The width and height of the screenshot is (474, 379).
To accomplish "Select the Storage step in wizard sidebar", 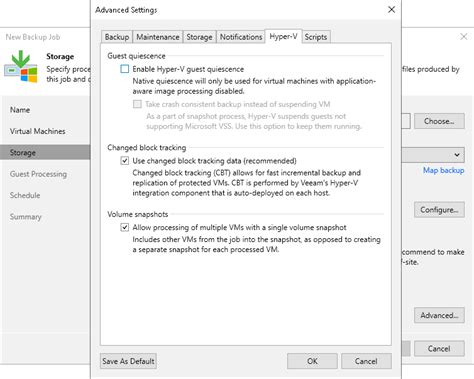I will coord(45,153).
